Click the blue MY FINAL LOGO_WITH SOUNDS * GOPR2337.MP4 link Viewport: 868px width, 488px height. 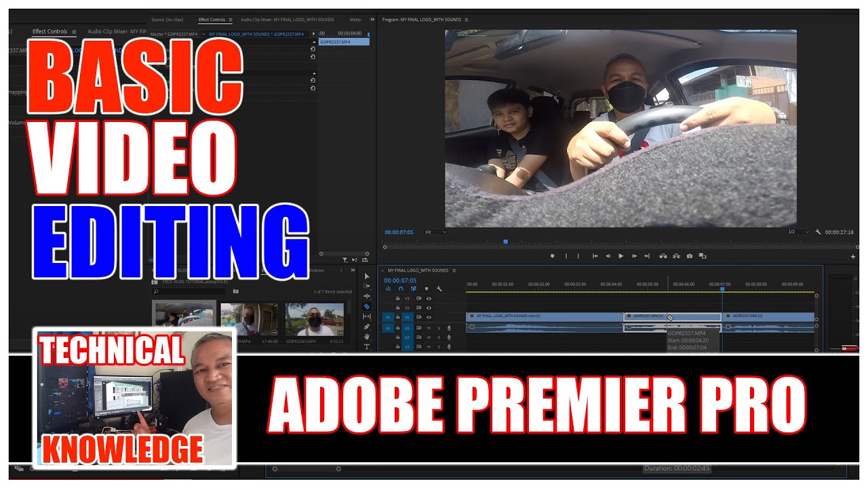258,34
